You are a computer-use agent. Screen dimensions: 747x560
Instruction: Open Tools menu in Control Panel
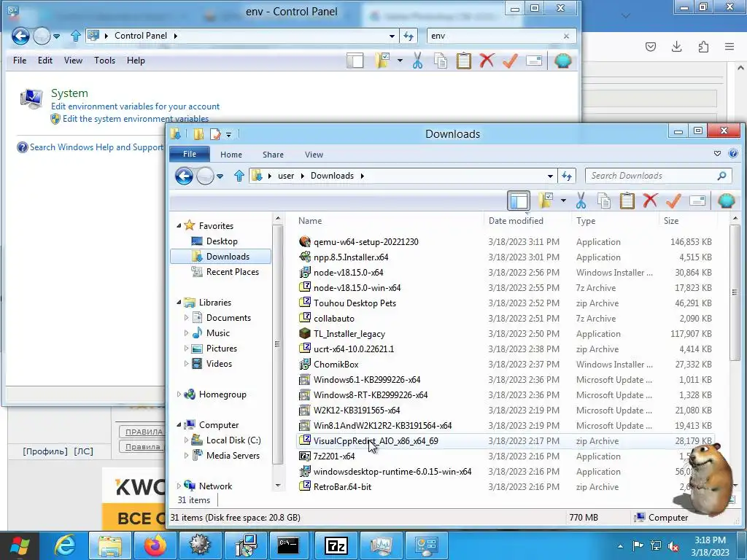(104, 61)
